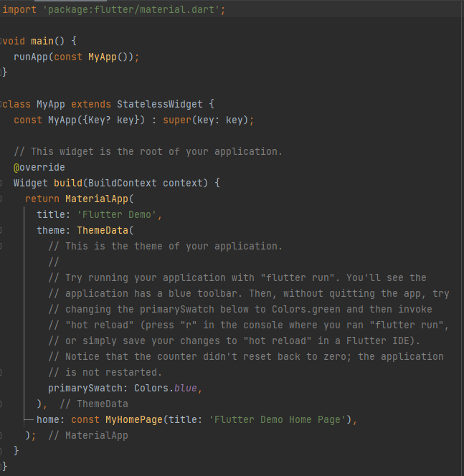Click the italic blue color constant
The height and width of the screenshot is (476, 464).
(185, 389)
